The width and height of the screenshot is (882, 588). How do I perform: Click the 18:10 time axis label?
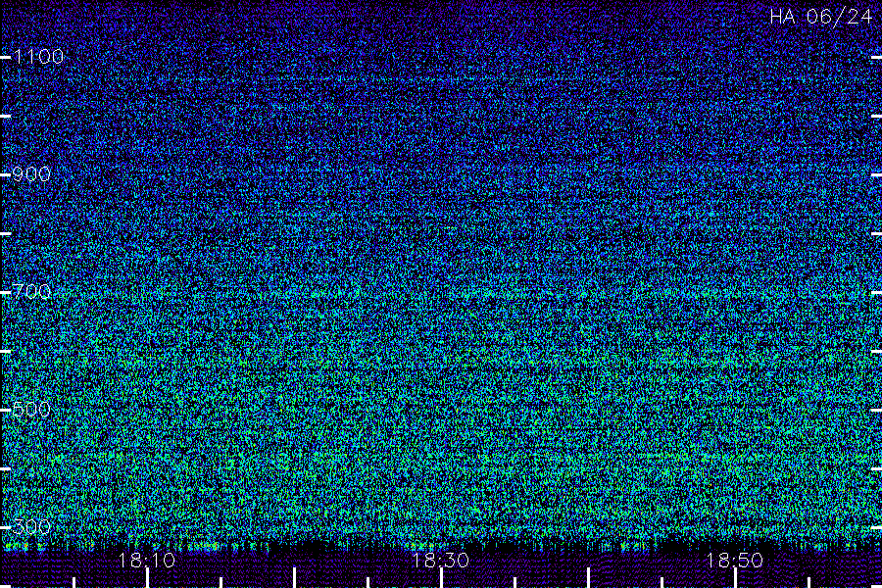147,561
